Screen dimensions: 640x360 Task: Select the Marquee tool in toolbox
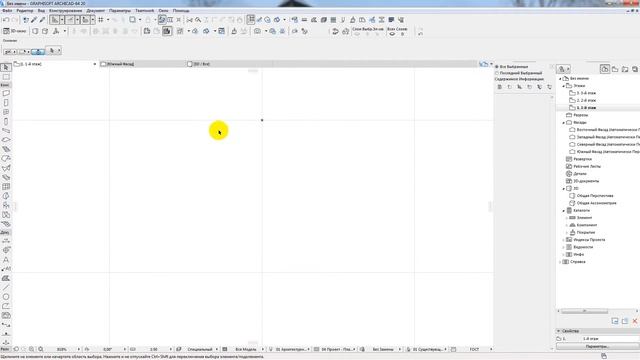[x=6, y=77]
